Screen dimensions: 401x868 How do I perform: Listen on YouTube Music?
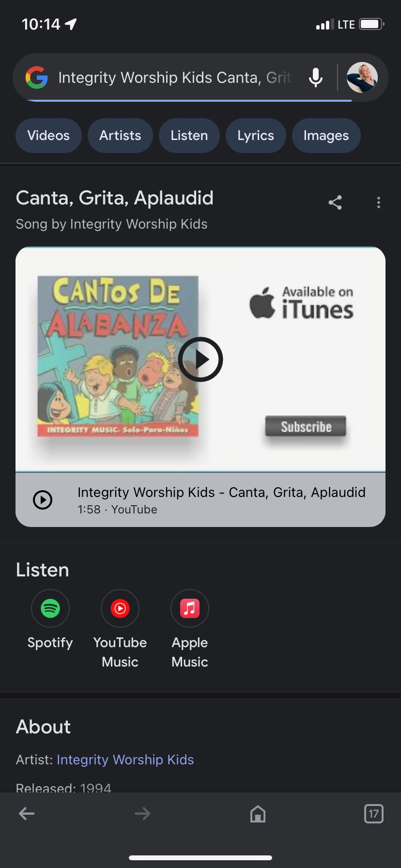120,629
